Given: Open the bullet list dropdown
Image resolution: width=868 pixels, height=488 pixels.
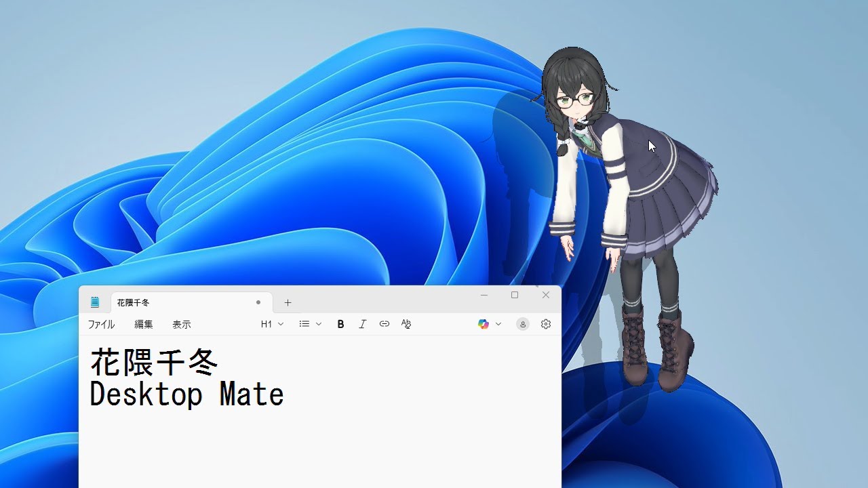Looking at the screenshot, I should [311, 324].
